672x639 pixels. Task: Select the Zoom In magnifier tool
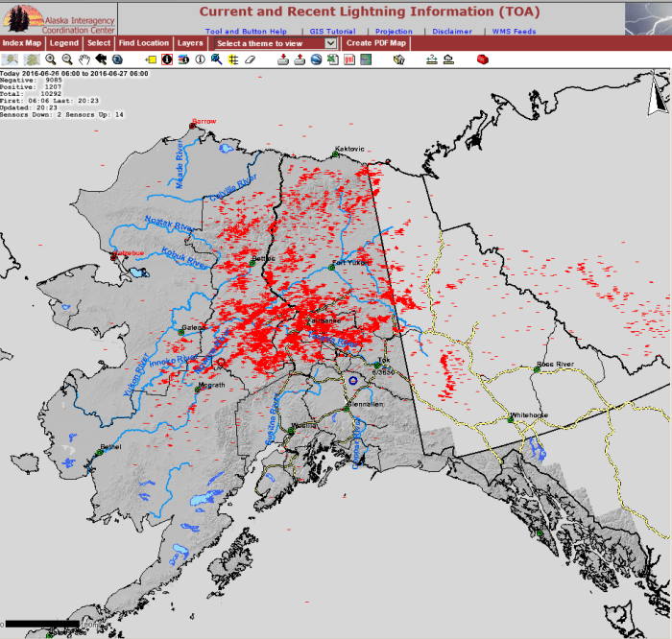(x=51, y=59)
